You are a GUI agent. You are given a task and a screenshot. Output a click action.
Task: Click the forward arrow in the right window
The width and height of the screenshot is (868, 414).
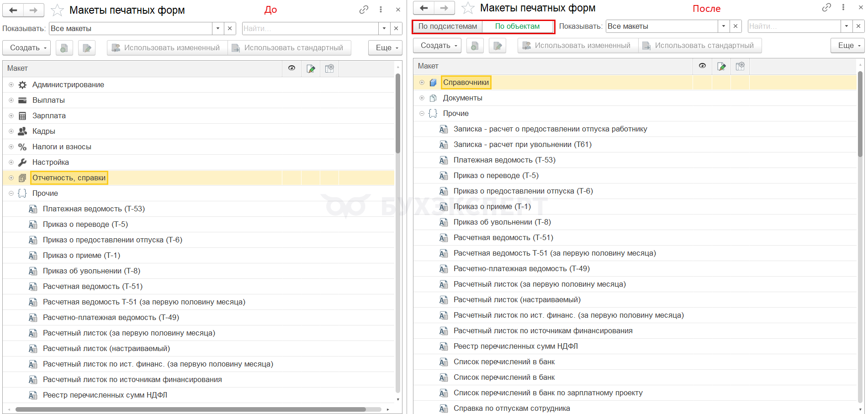pos(445,8)
